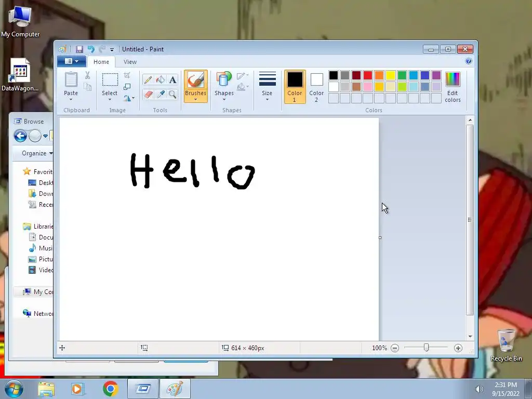Open the DataWagon desktop shortcut
The image size is (532, 399).
coord(20,75)
